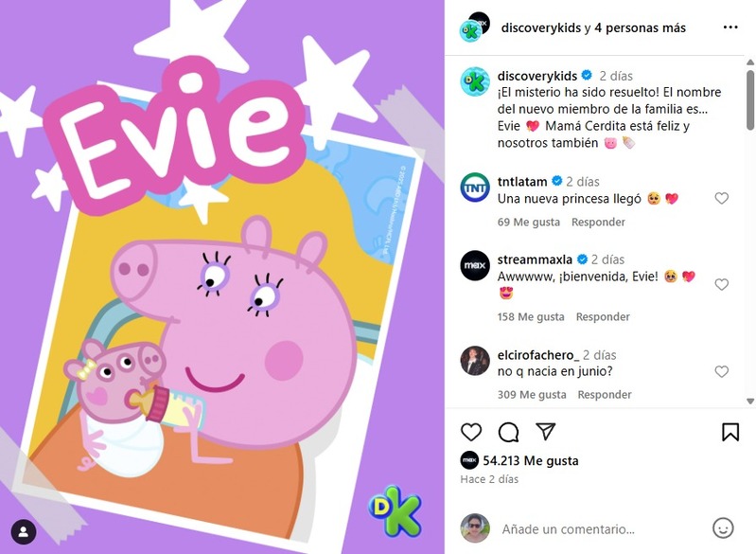This screenshot has width=756, height=554.
Task: Open the streammaxla Max profile picture
Action: point(475,265)
